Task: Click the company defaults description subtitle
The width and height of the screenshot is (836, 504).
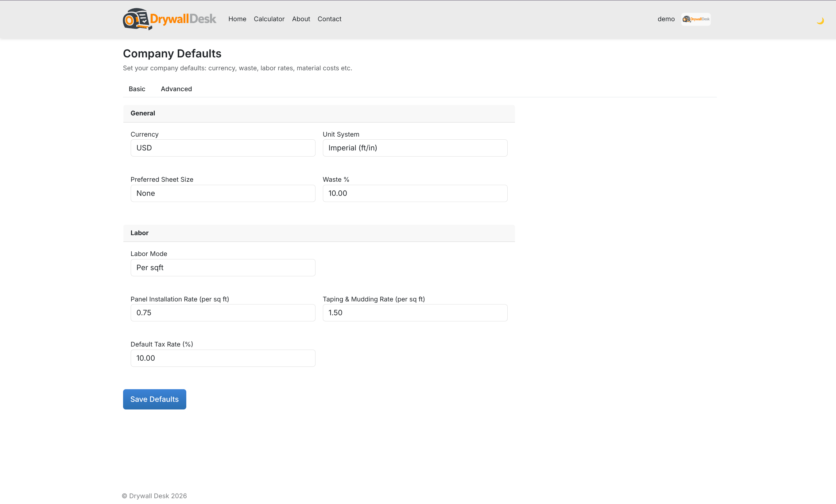Action: [x=237, y=68]
